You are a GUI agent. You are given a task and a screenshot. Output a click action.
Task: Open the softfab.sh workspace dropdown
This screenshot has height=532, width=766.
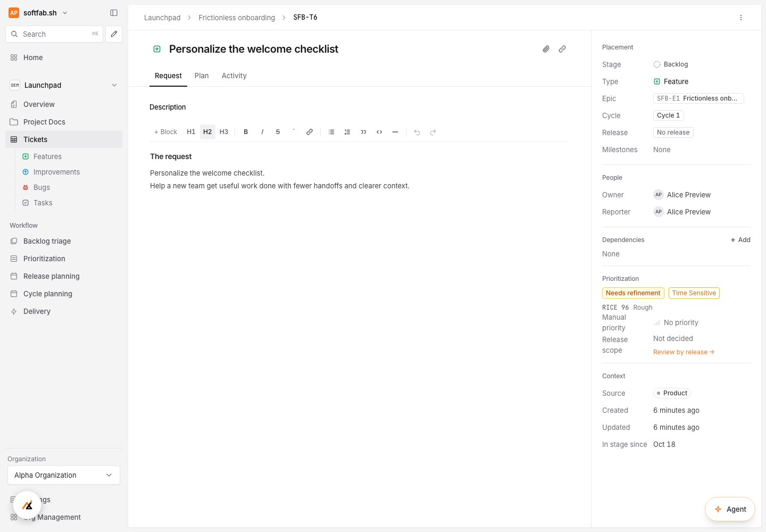point(38,13)
